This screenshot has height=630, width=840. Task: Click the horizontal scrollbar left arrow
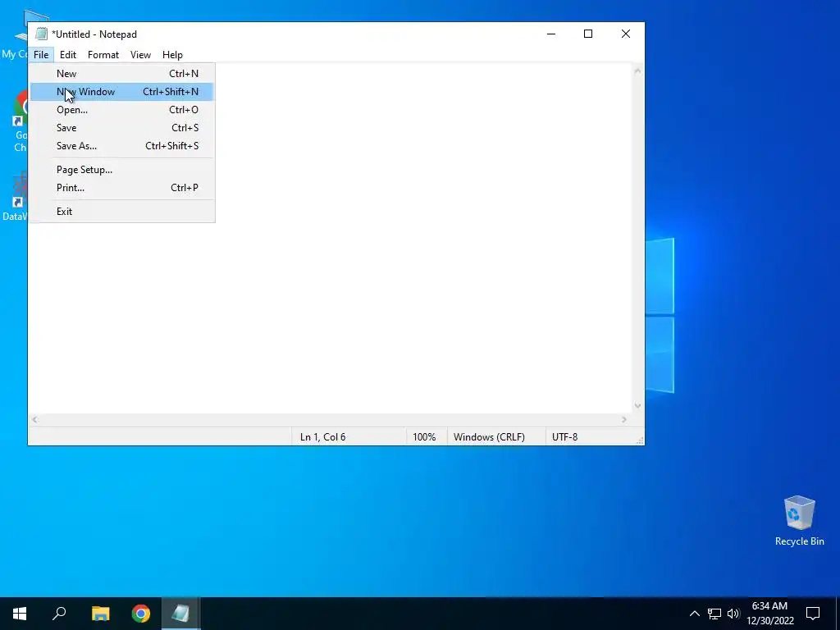coord(34,419)
